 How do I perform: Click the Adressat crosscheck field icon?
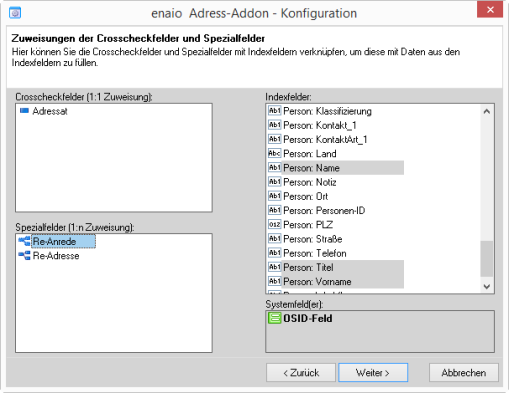coord(24,111)
